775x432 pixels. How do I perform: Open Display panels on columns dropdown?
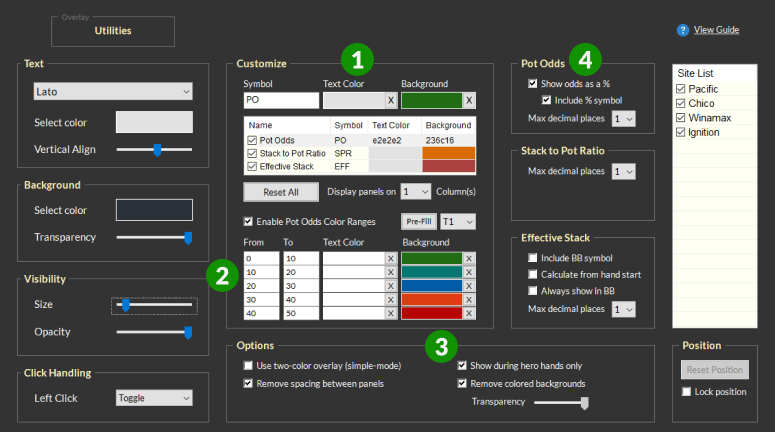tap(416, 192)
